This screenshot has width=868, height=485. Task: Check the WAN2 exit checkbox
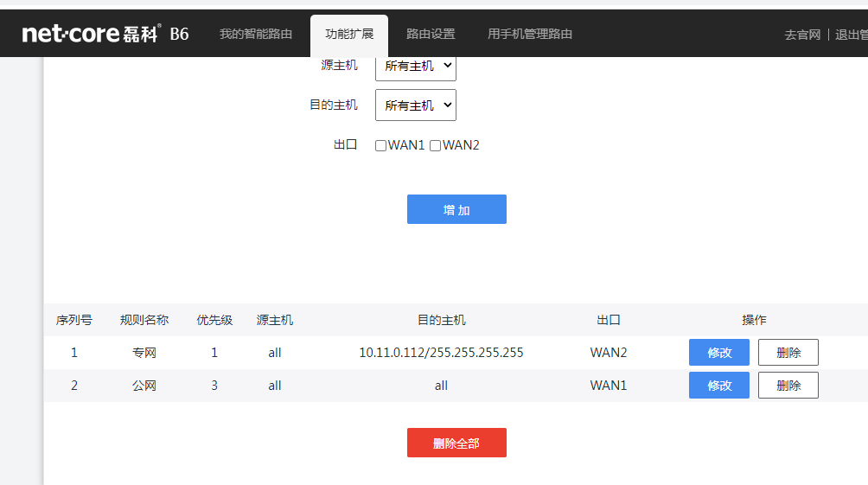point(435,145)
